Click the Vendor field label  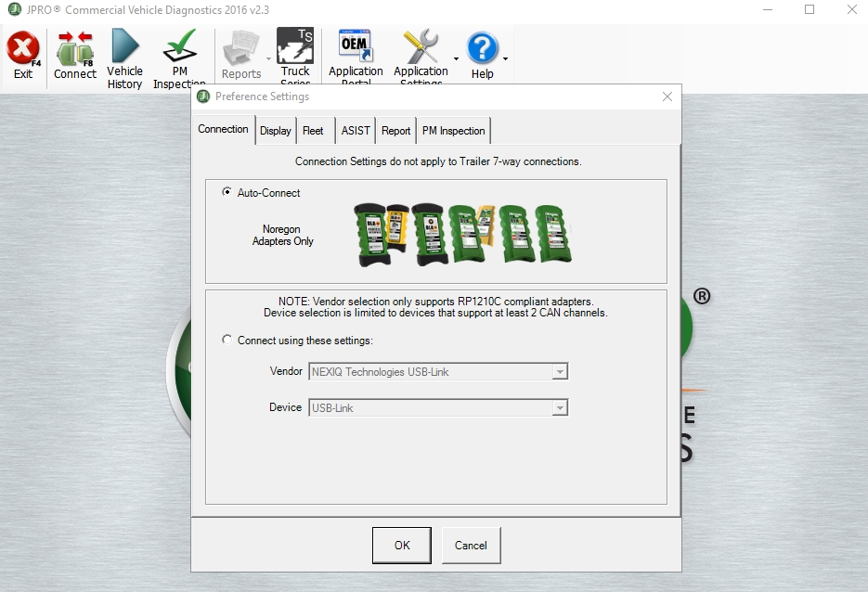[x=286, y=371]
